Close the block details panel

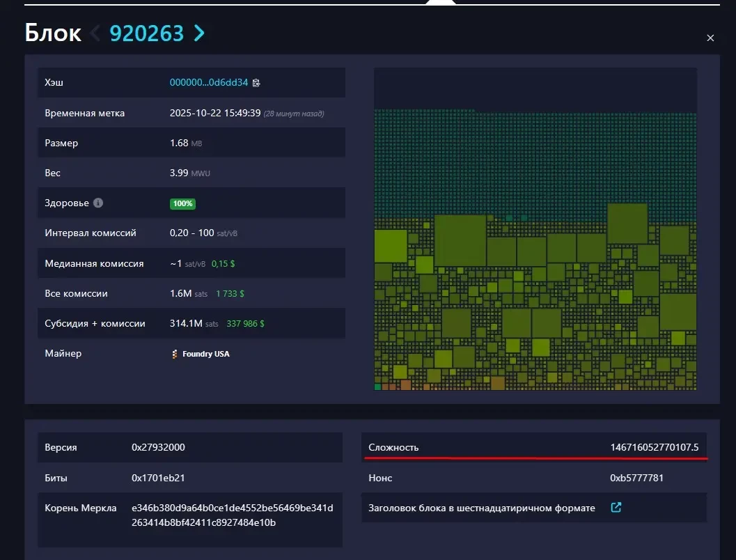(x=710, y=38)
